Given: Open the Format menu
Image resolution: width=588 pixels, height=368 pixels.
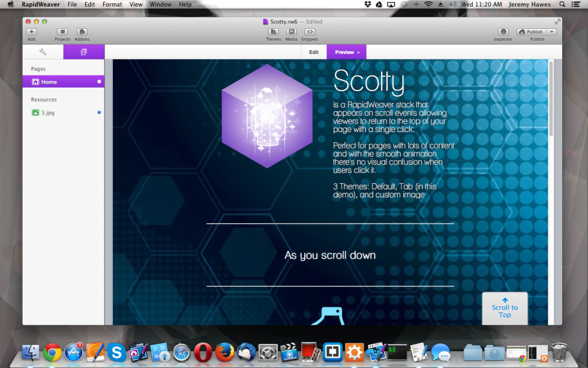Looking at the screenshot, I should (x=112, y=4).
